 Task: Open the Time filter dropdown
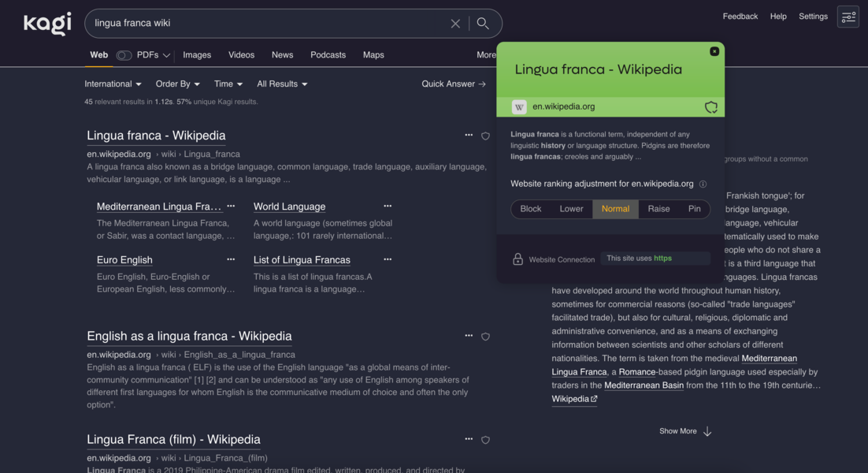[228, 84]
